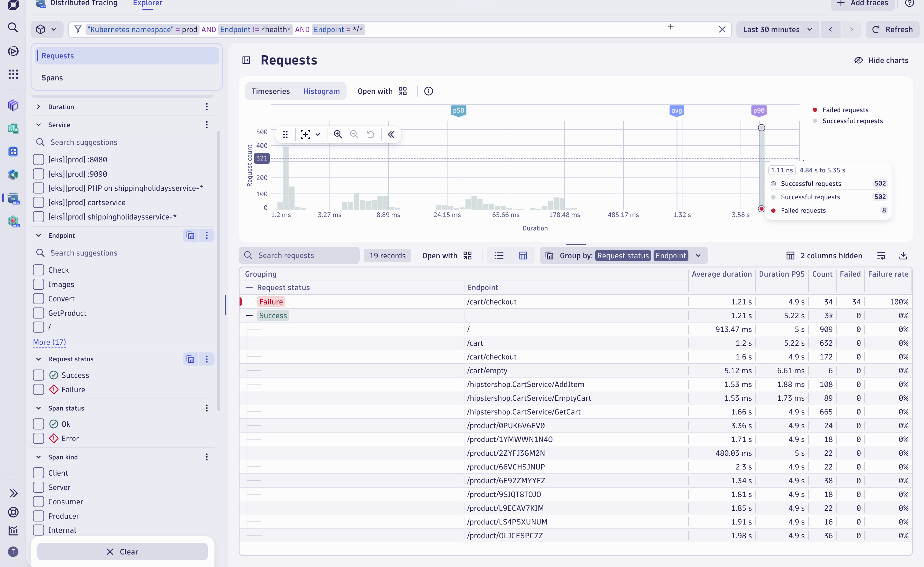Open the Group by dropdown arrow
This screenshot has width=924, height=567.
(x=698, y=256)
